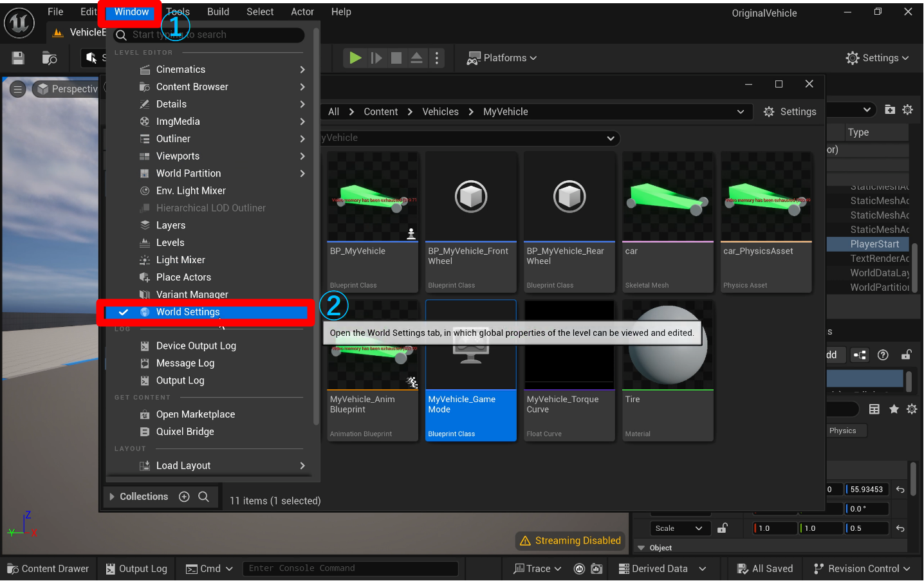The height and width of the screenshot is (581, 924).
Task: Open the File menu
Action: pos(55,12)
